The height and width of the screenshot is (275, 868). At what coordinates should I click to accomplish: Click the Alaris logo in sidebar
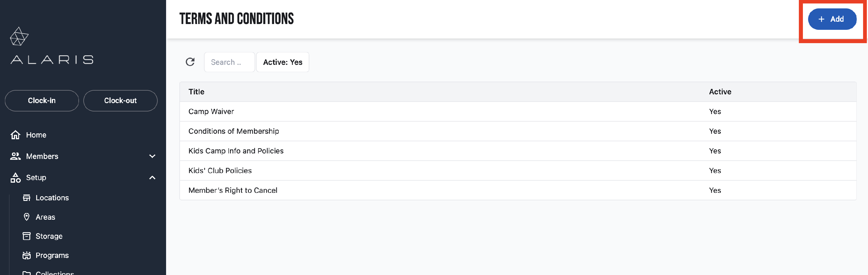coord(52,45)
